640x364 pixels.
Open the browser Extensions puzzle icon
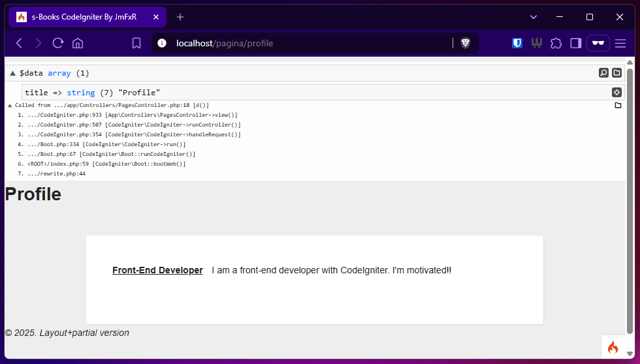click(556, 43)
